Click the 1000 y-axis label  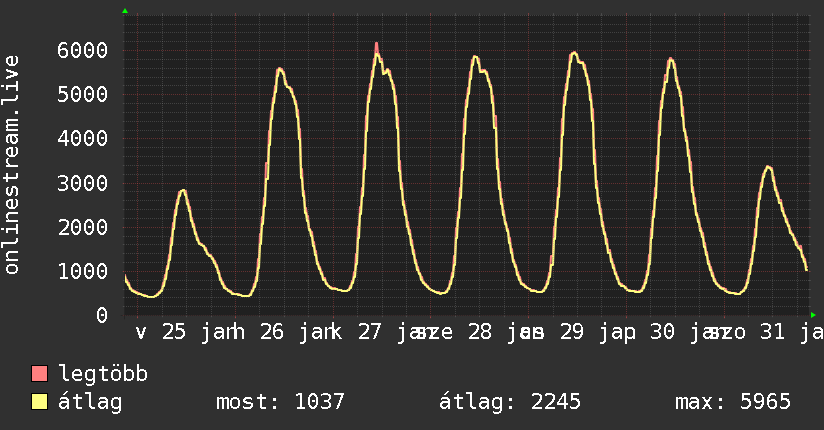pyautogui.click(x=83, y=271)
